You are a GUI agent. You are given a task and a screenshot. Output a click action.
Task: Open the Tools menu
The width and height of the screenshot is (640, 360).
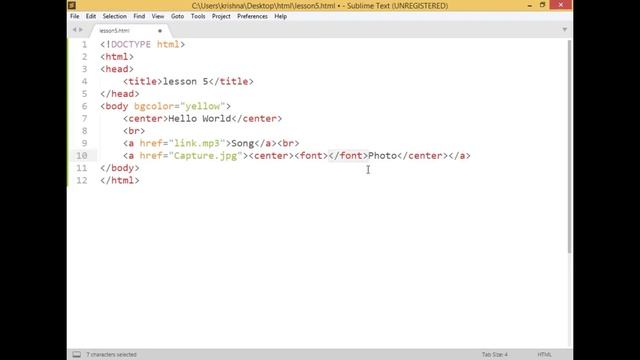pyautogui.click(x=198, y=16)
